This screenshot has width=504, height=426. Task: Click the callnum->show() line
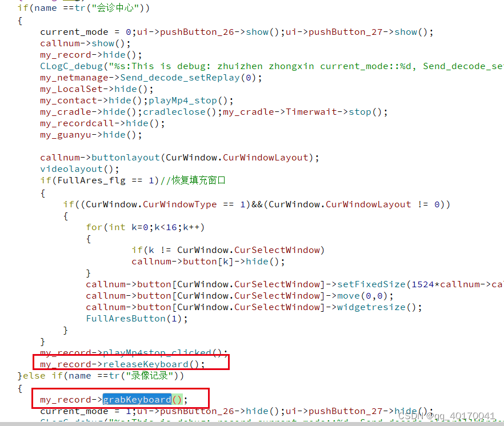click(x=85, y=43)
